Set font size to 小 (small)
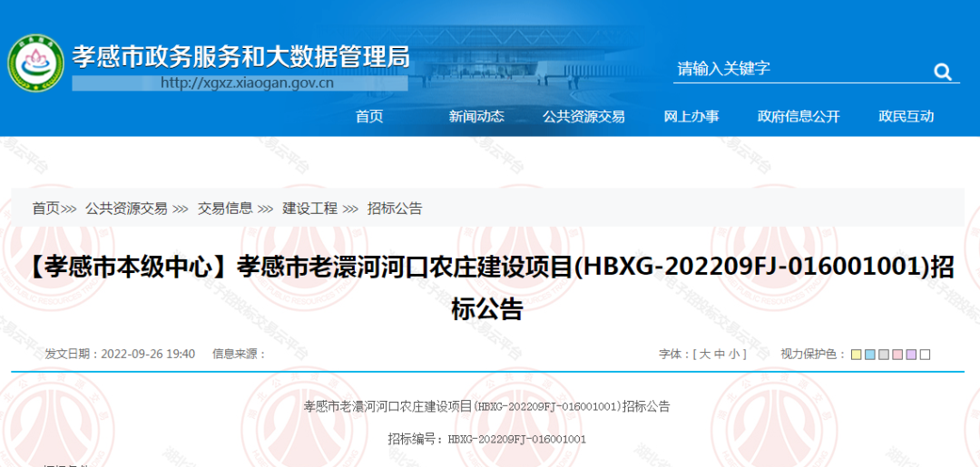This screenshot has height=467, width=980. coord(733,355)
